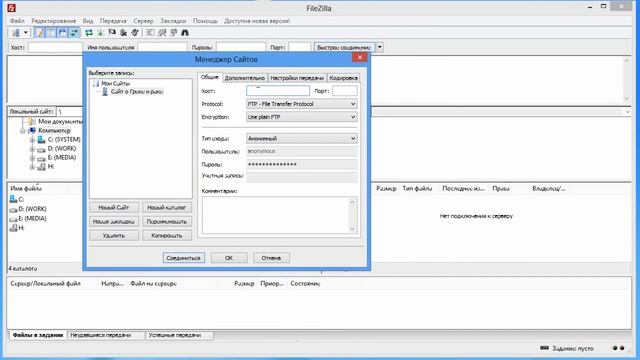Click the FileZilla logo in title bar

click(x=11, y=8)
